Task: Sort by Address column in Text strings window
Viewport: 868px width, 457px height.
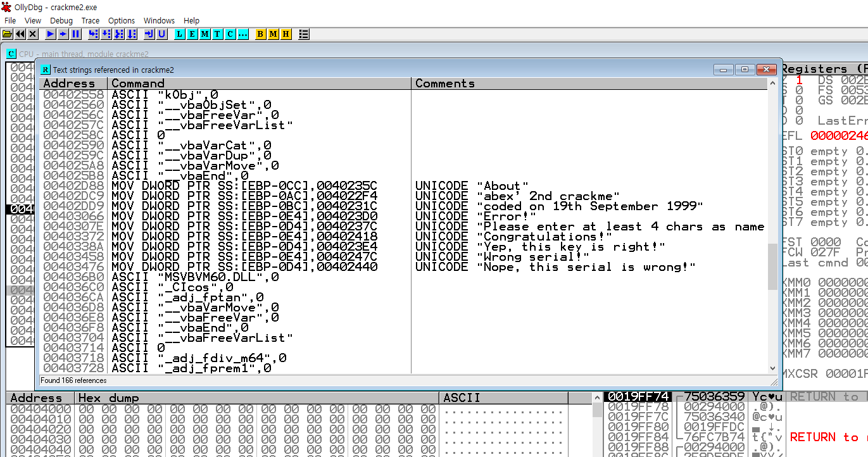Action: (73, 84)
